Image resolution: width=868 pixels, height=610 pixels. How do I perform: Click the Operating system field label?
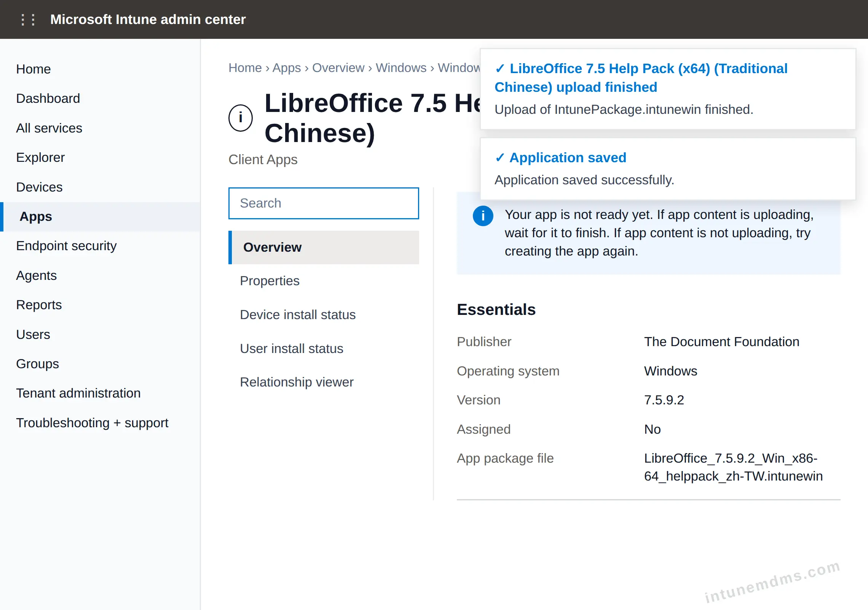pos(508,371)
